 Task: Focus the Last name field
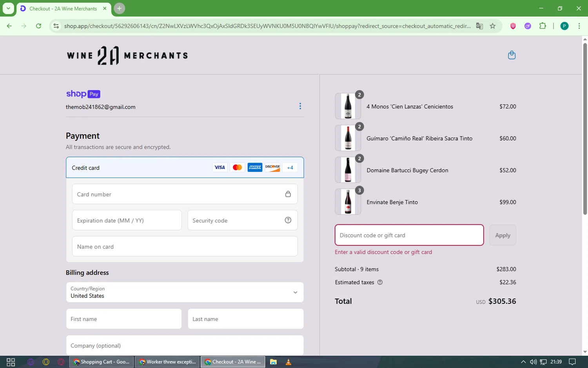[x=246, y=319]
